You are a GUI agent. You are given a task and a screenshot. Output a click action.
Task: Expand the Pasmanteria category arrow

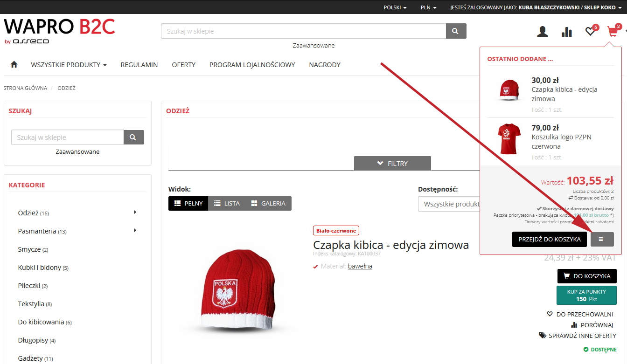(135, 231)
